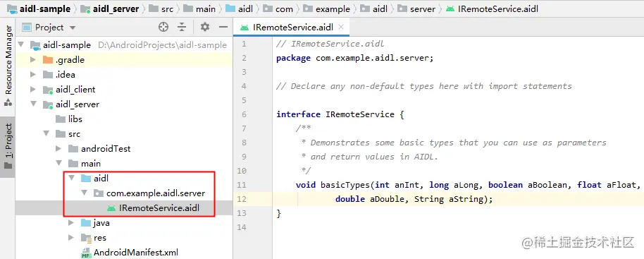The width and height of the screenshot is (644, 259).
Task: Click the server breadcrumb
Action: tap(423, 8)
